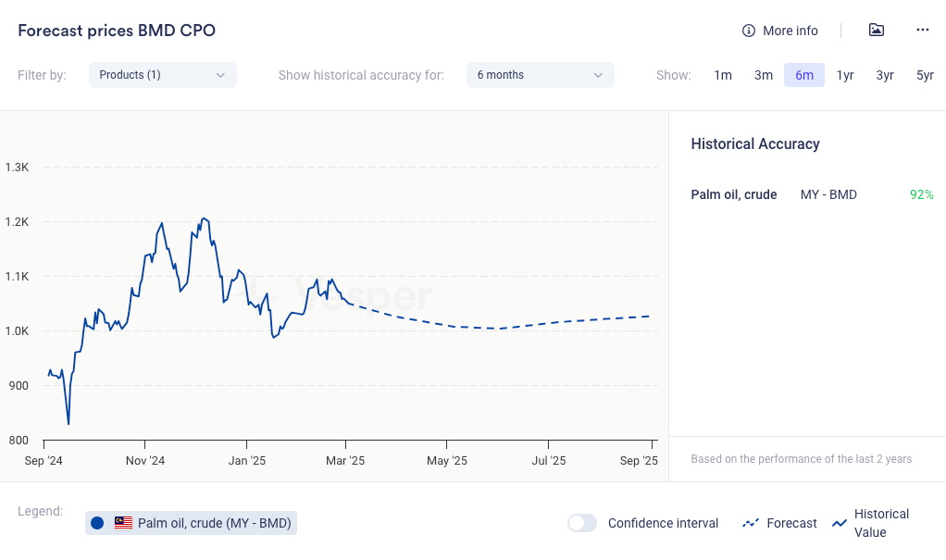Screen dimensions: 946x560
Task: Open the three-dot options menu
Action: pyautogui.click(x=923, y=30)
